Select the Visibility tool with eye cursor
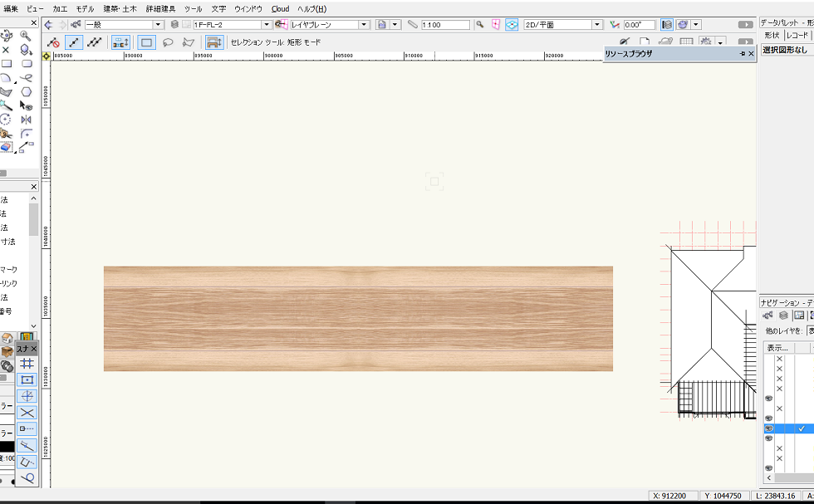Screen dimensions: 814x504 coord(26,106)
